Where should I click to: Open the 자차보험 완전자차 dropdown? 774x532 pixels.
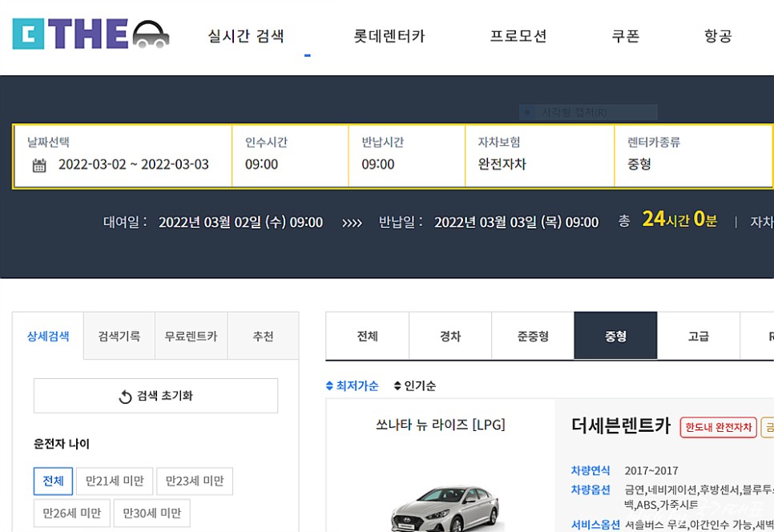coord(539,156)
